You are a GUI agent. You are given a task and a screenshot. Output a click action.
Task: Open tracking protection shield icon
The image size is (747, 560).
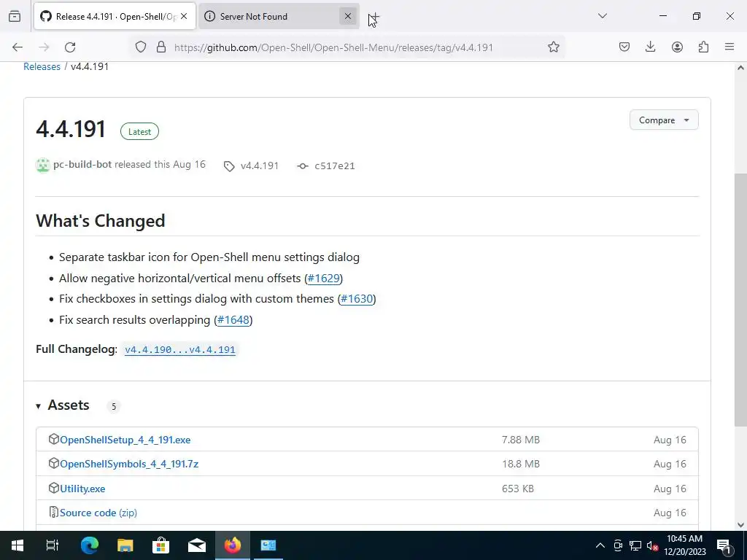click(x=141, y=47)
